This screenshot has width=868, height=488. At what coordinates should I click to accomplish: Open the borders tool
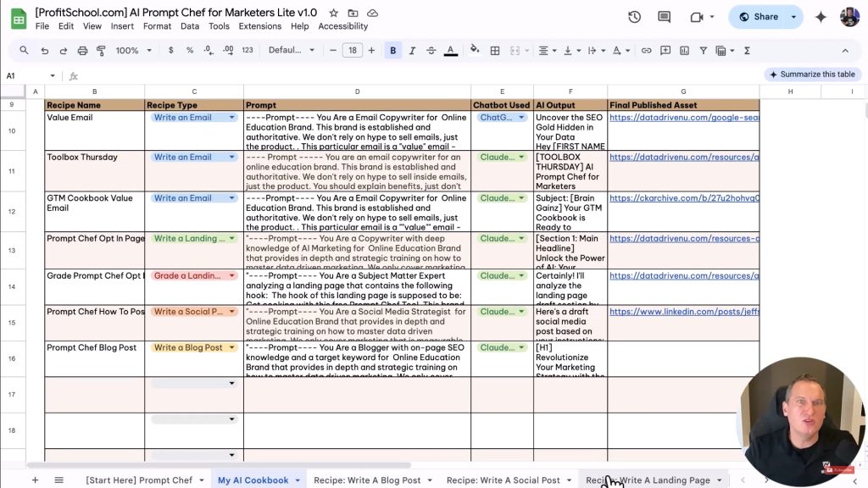pos(495,50)
